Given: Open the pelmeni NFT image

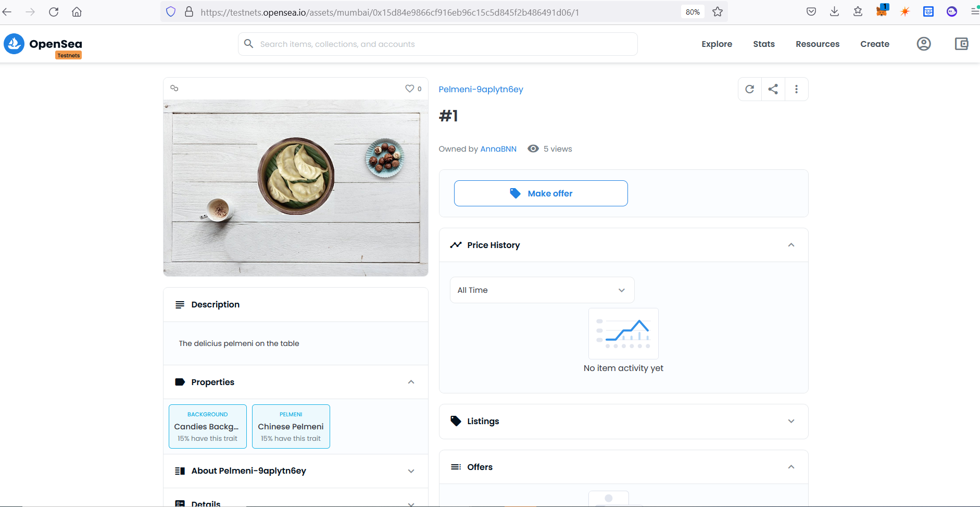Looking at the screenshot, I should [x=295, y=188].
